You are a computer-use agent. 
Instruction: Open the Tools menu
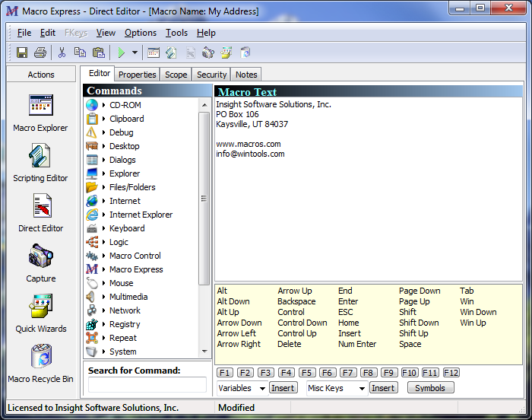tap(176, 33)
